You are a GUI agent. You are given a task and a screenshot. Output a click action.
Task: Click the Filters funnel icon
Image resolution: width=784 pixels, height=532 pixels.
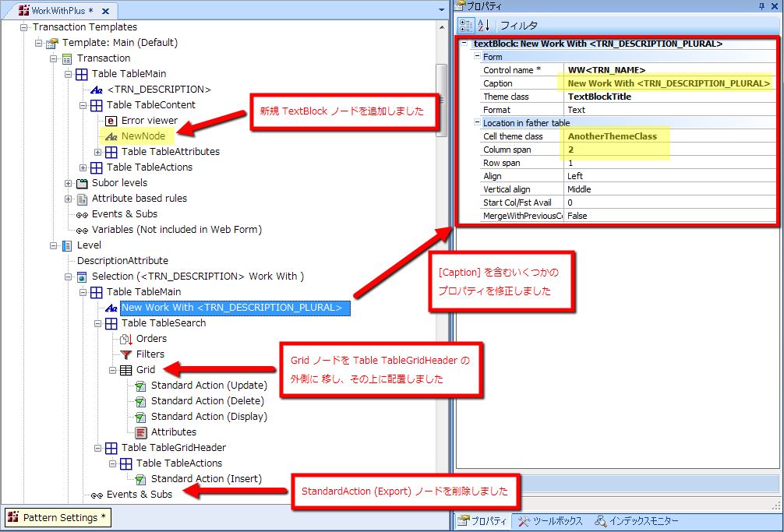tap(126, 354)
